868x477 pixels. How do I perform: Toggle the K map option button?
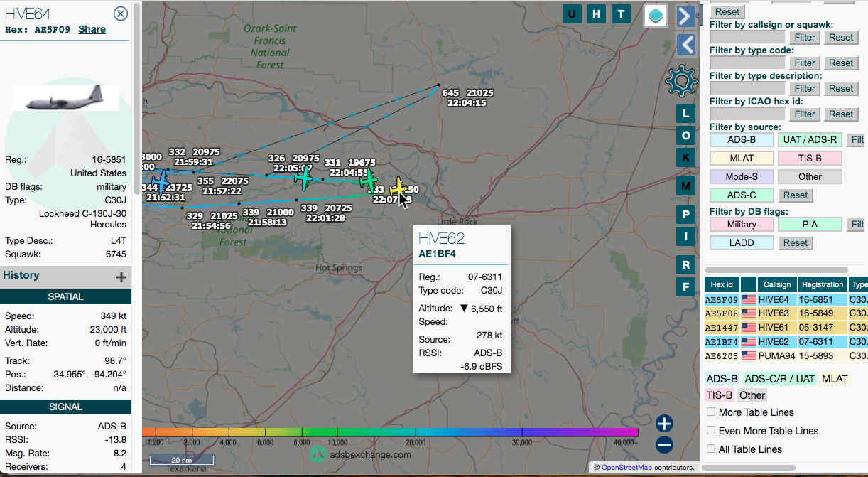[x=685, y=157]
